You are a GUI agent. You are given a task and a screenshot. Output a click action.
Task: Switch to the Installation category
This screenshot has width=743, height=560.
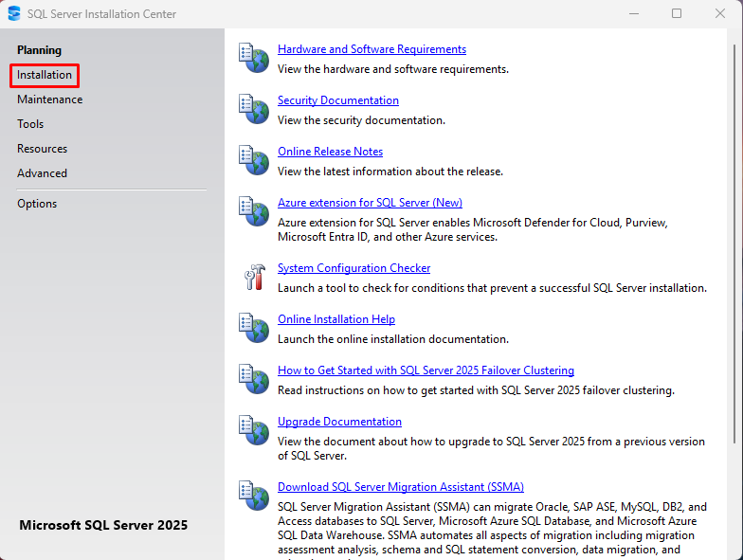click(x=44, y=75)
